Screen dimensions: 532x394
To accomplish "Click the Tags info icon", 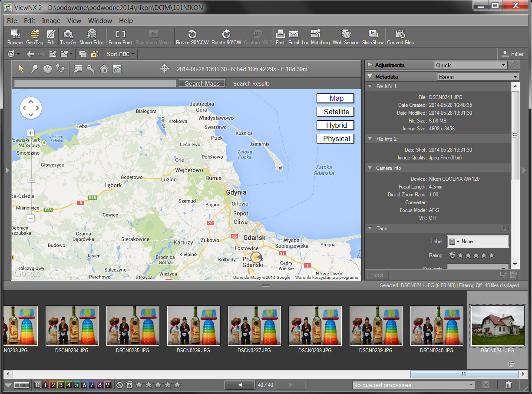I will 505,228.
